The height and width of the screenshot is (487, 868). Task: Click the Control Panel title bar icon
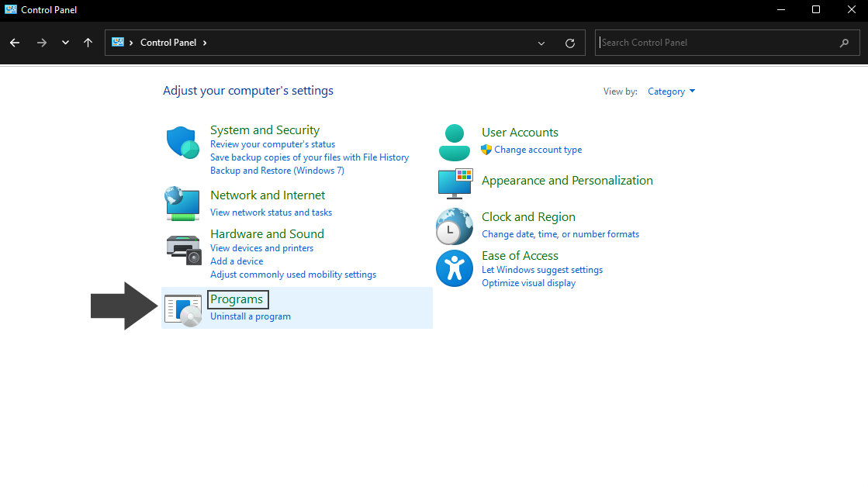coord(11,9)
